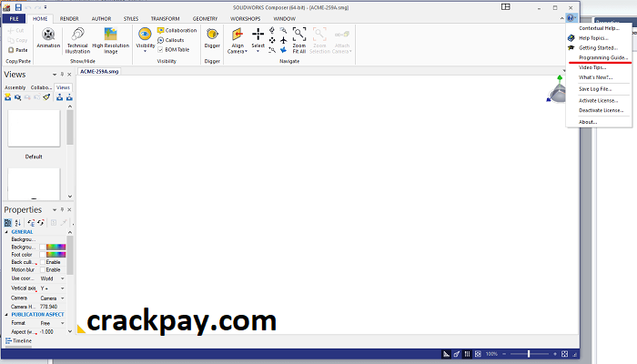Select the airplane fly-through navigation icon

[284, 40]
